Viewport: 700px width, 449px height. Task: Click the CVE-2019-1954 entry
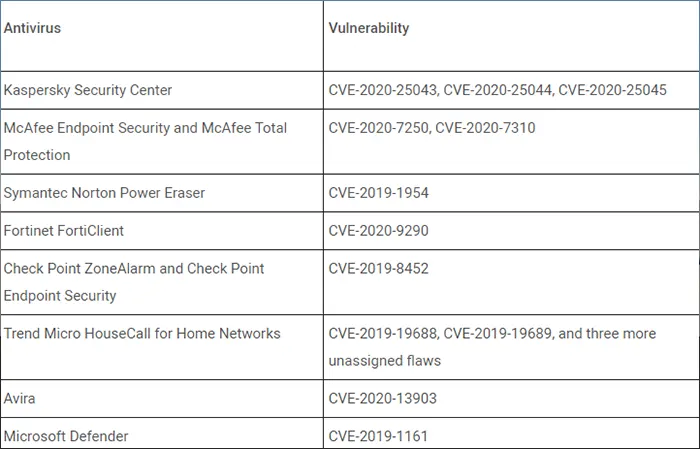pos(379,193)
